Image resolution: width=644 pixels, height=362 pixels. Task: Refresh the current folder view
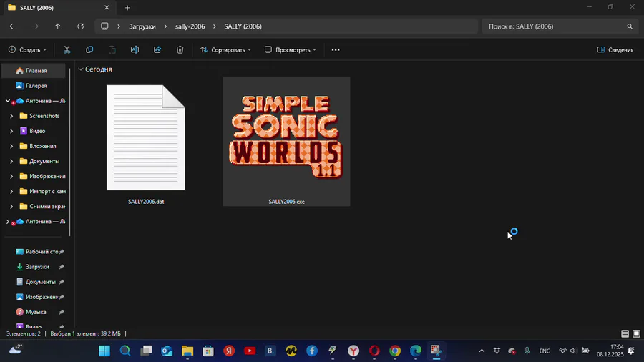[80, 26]
